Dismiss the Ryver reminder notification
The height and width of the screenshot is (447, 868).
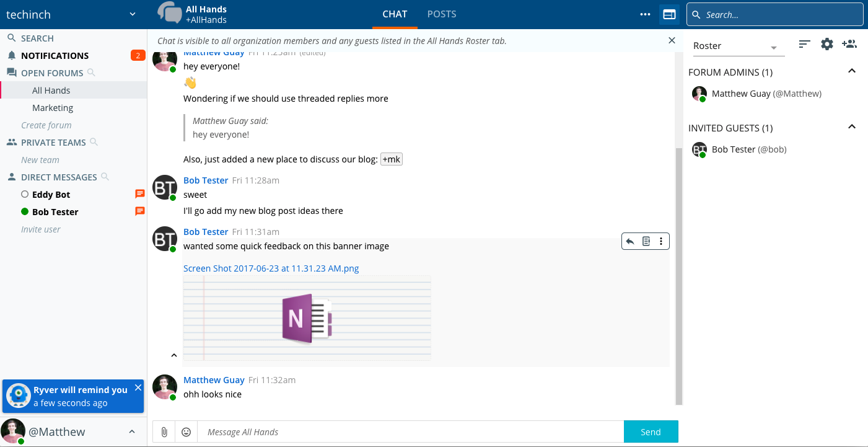[138, 387]
